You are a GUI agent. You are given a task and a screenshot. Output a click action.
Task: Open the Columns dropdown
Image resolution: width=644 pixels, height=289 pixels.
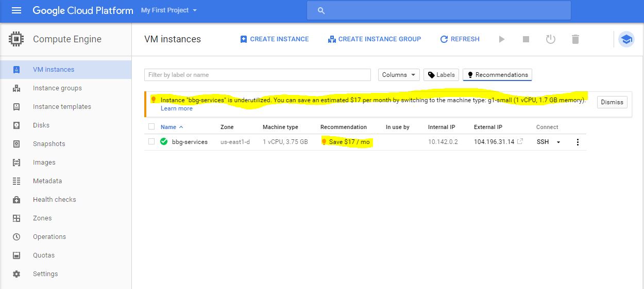pos(399,75)
